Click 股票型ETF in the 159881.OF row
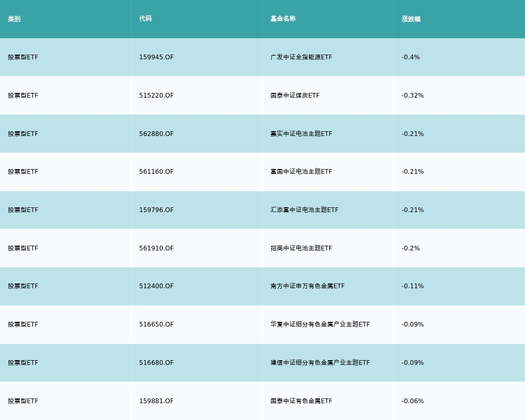The width and height of the screenshot is (525, 420). pos(23,401)
